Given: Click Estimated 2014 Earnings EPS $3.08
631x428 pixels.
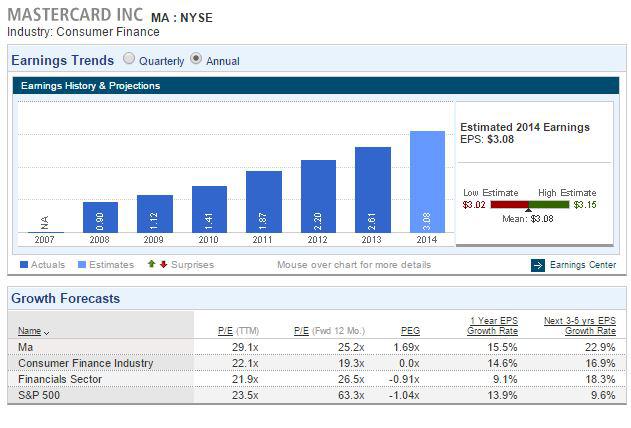Looking at the screenshot, I should (487, 139).
